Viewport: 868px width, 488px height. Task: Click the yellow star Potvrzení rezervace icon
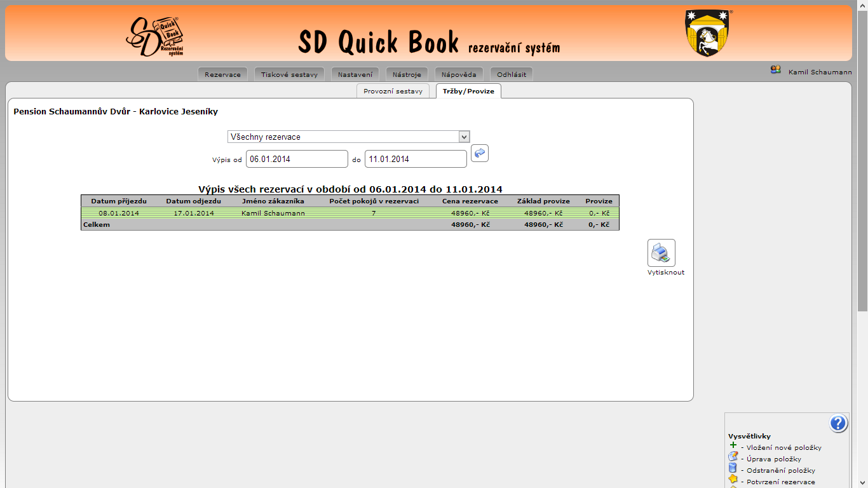coord(733,479)
